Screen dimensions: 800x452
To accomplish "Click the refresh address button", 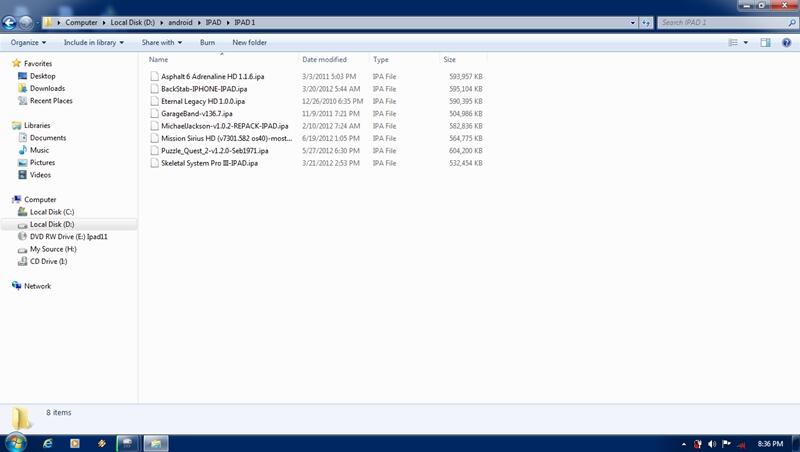I will 646,22.
